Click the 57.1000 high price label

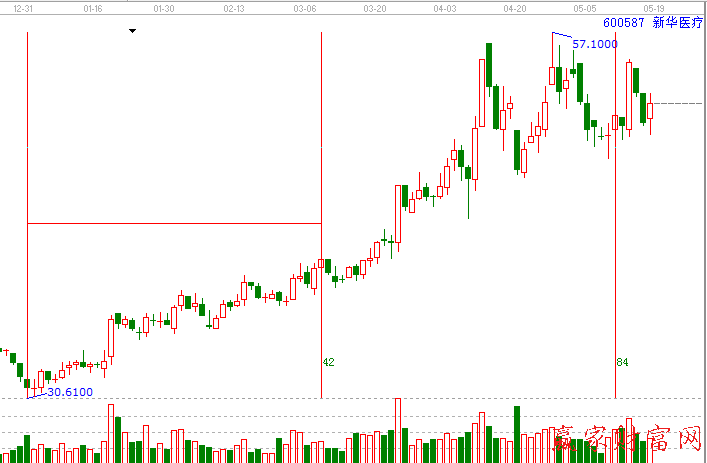tap(594, 44)
